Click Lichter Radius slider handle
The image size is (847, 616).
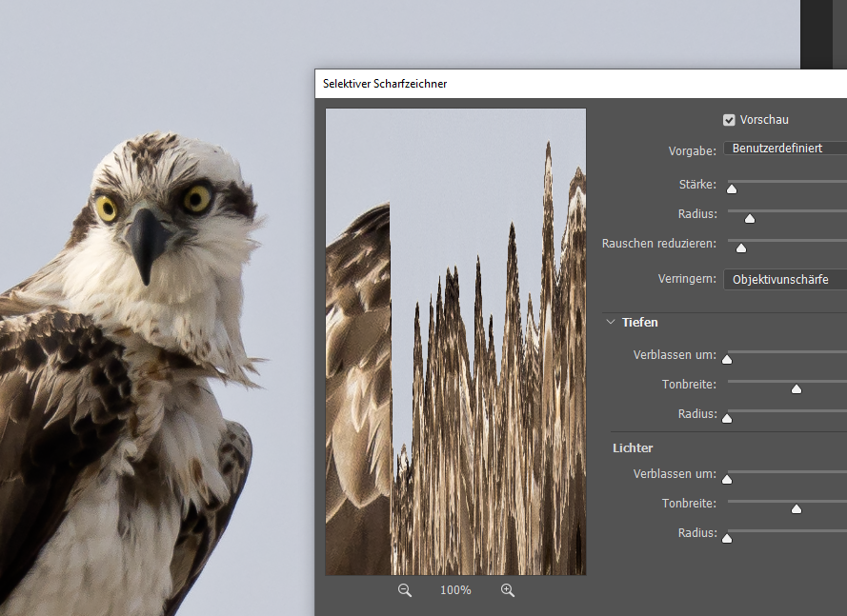(727, 538)
